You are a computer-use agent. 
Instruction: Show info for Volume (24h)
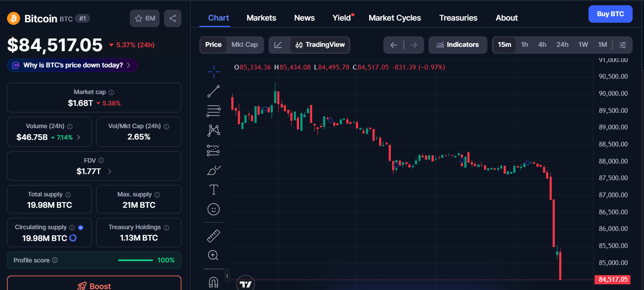tap(70, 126)
